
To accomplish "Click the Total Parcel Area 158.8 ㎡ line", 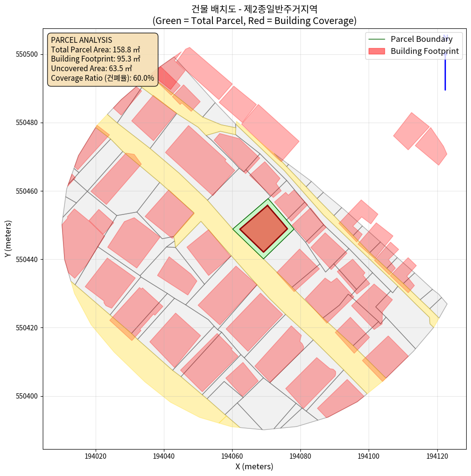I will coord(95,50).
